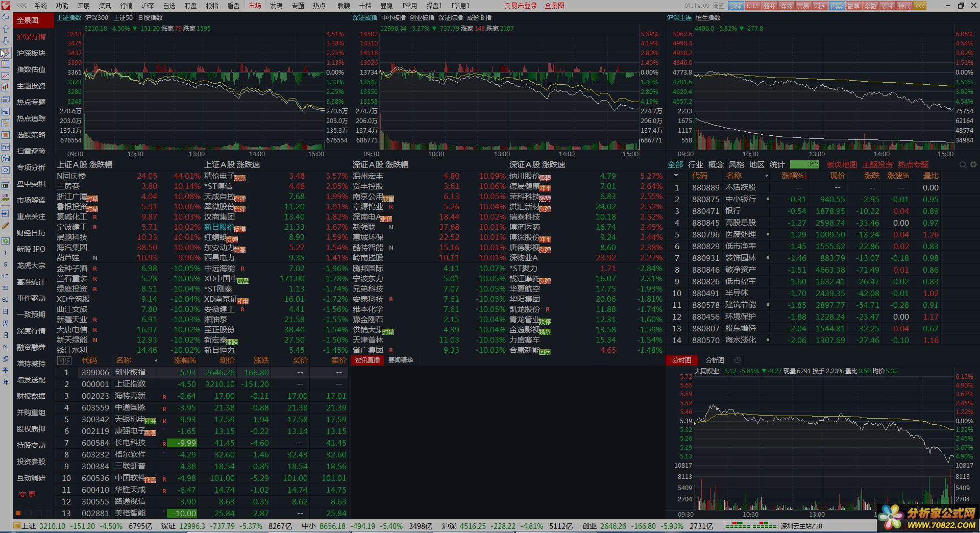Click the green refresh icon in left toolbar
The width and height of the screenshot is (980, 533).
6,241
